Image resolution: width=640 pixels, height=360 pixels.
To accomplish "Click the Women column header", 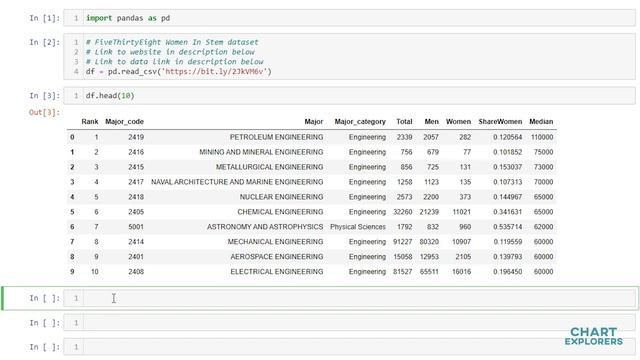I will pos(458,122).
